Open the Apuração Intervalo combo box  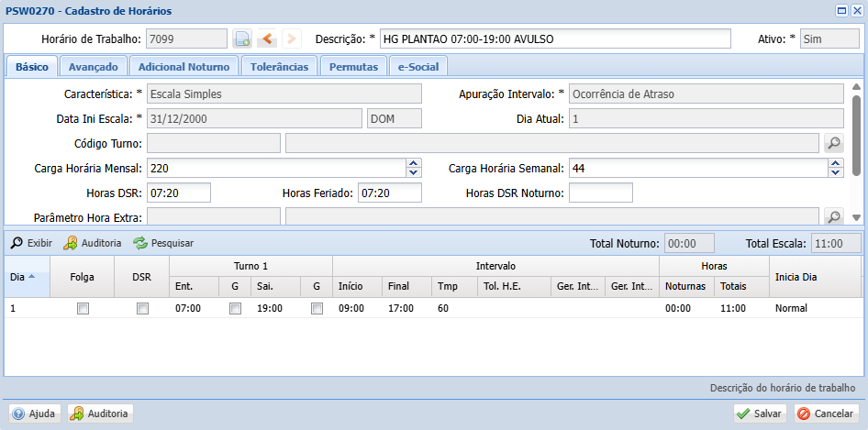(x=707, y=94)
